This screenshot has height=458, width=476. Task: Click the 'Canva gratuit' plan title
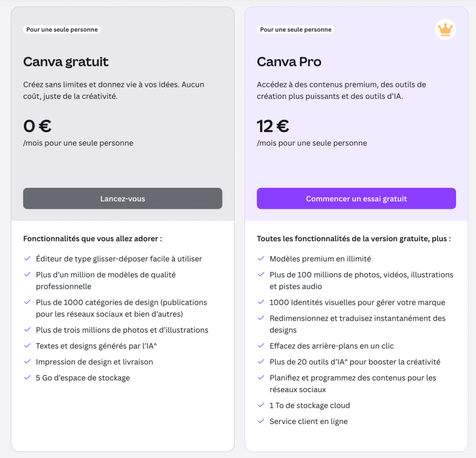[x=66, y=62]
